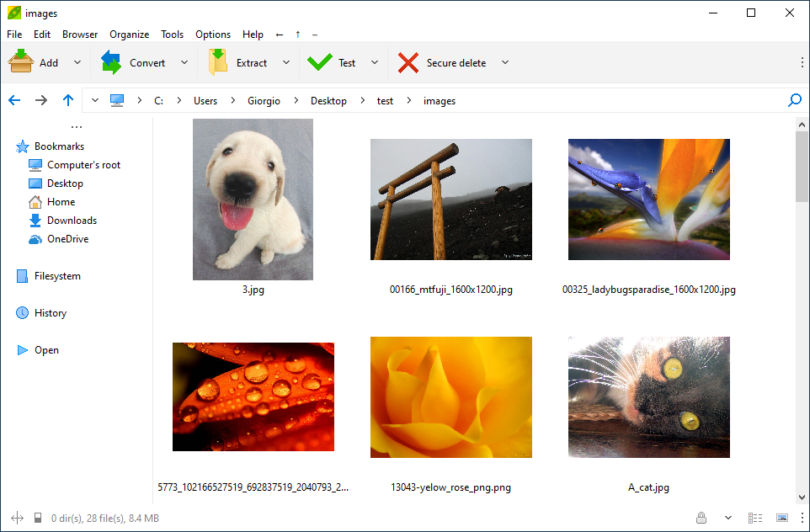This screenshot has width=810, height=532.
Task: Open the Organize menu
Action: click(x=129, y=35)
